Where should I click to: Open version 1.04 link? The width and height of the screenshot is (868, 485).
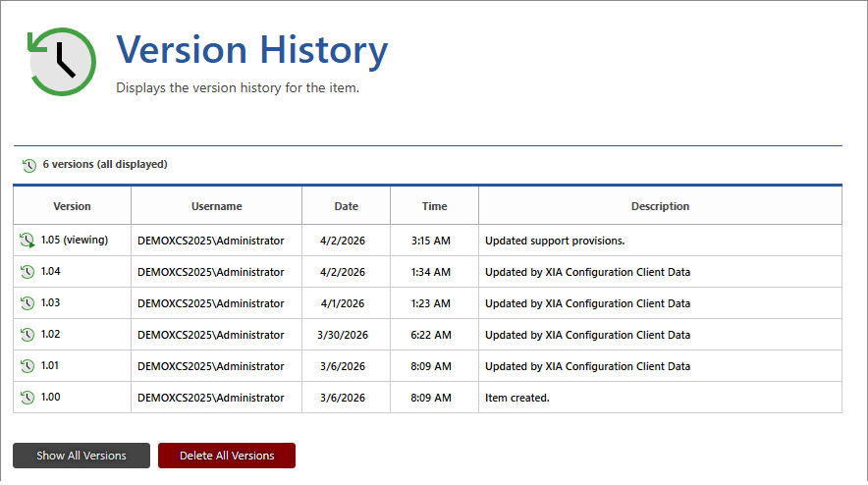point(50,272)
